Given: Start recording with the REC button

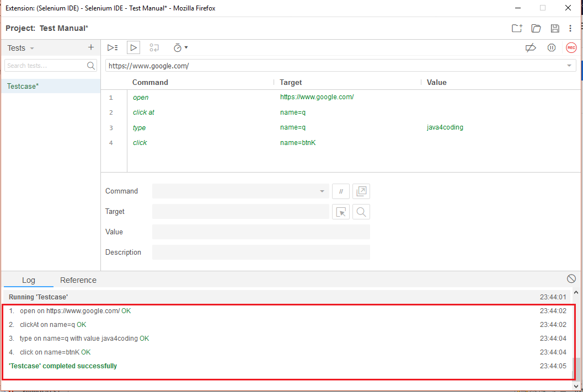Looking at the screenshot, I should tap(571, 47).
